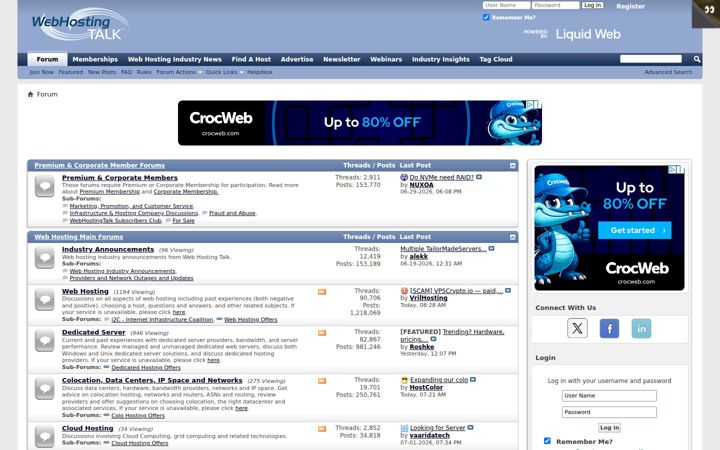
Task: Click RSS feed icon for Dedicated Server forum
Action: 322,333
